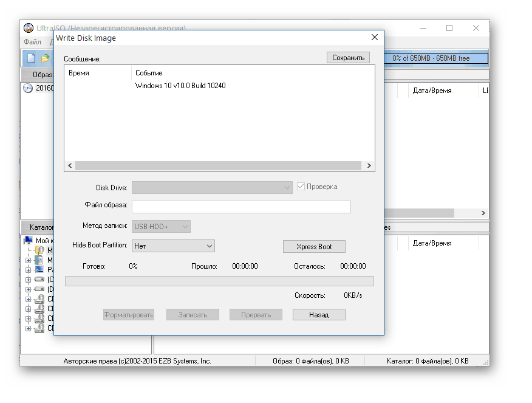Click the message log left scroll arrow

click(x=70, y=166)
